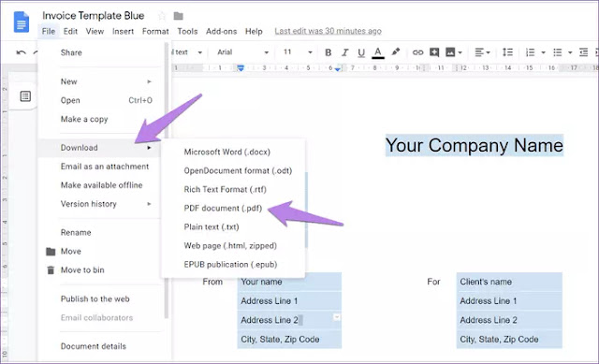
Task: Click the Client's name cell
Action: tap(509, 282)
